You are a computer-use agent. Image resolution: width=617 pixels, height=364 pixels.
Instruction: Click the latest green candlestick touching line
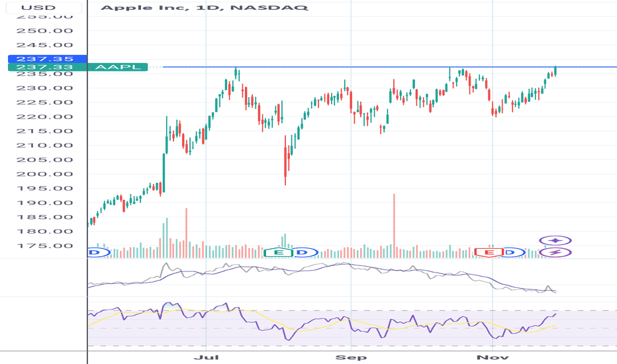pos(555,71)
